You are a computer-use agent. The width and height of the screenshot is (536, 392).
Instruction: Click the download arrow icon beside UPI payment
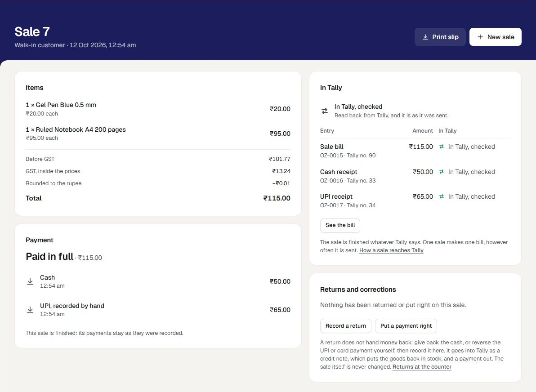tap(30, 310)
